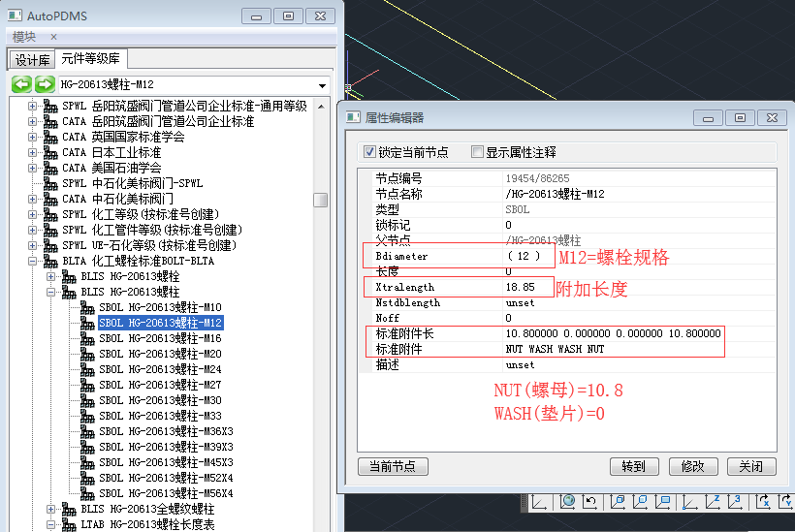The height and width of the screenshot is (532, 795).
Task: Collapse the BLIS HG-20613螺柱 tree node
Action: [52, 292]
